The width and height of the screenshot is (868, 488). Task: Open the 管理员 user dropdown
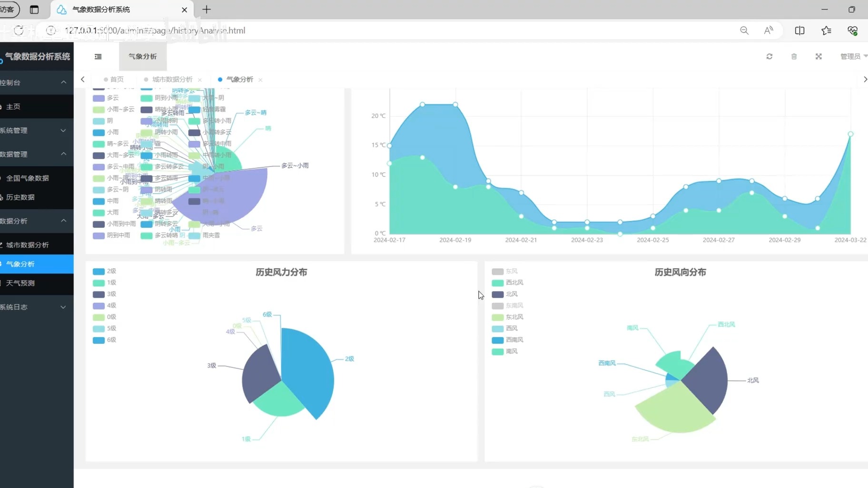coord(853,57)
